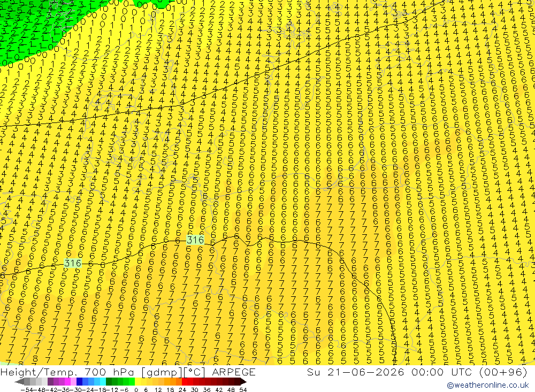Click the legend value label -54
The image size is (535, 392).
coord(27,390)
